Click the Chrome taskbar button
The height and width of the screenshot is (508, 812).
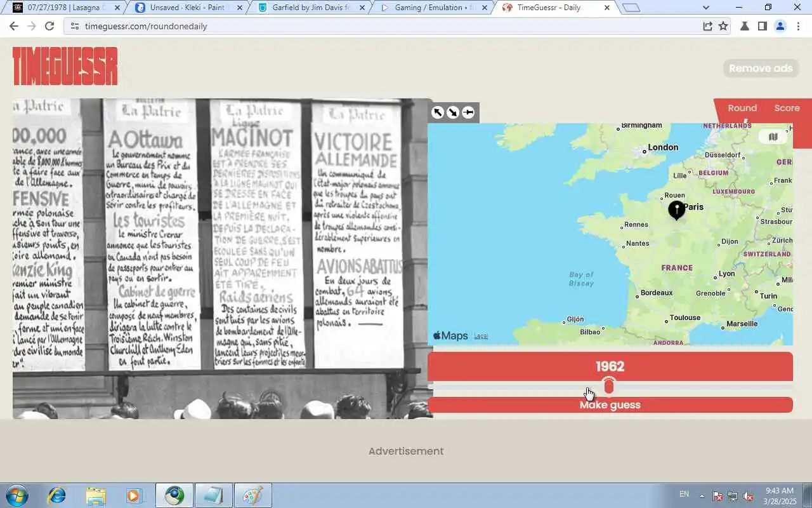174,495
